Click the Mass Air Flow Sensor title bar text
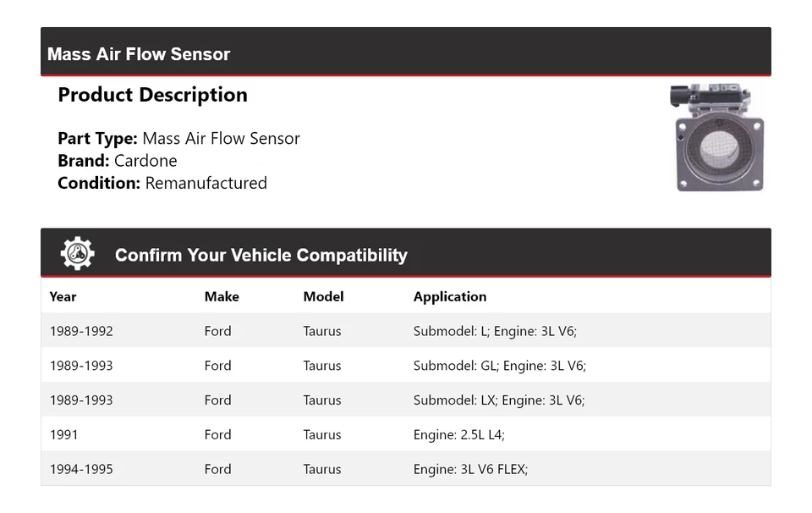This screenshot has width=812, height=513. tap(139, 54)
